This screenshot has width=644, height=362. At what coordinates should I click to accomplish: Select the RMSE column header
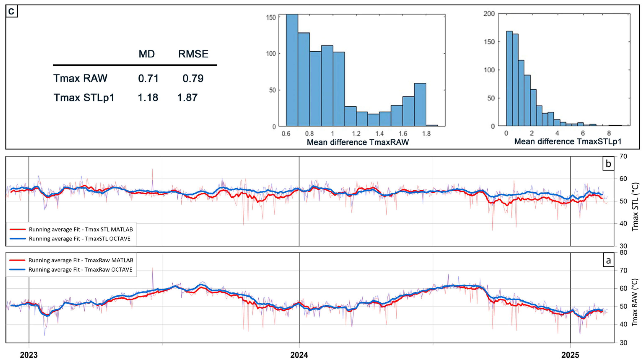tap(193, 54)
